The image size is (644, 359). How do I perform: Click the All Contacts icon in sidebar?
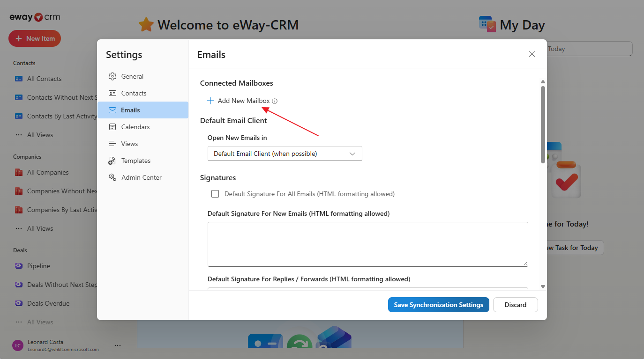tap(19, 79)
